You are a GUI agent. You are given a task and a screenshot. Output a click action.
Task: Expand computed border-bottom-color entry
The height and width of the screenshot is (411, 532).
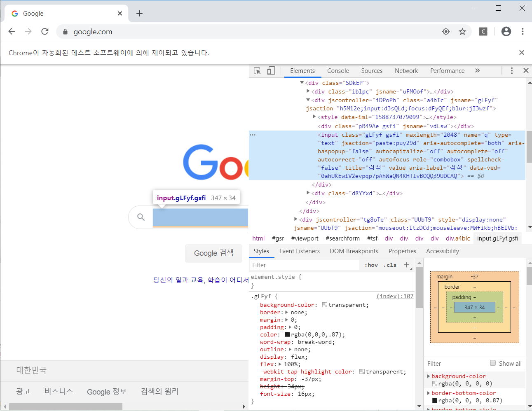point(429,393)
